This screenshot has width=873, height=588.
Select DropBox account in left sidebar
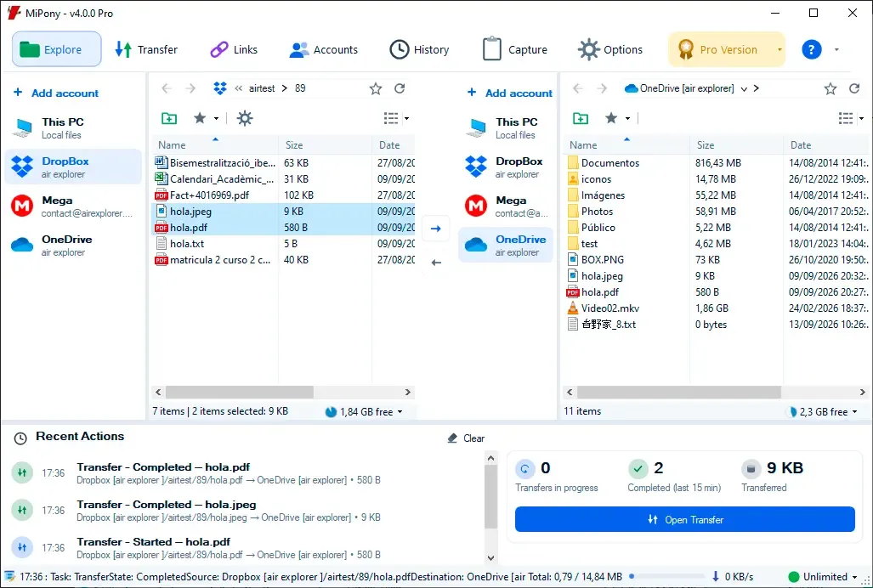(x=73, y=167)
